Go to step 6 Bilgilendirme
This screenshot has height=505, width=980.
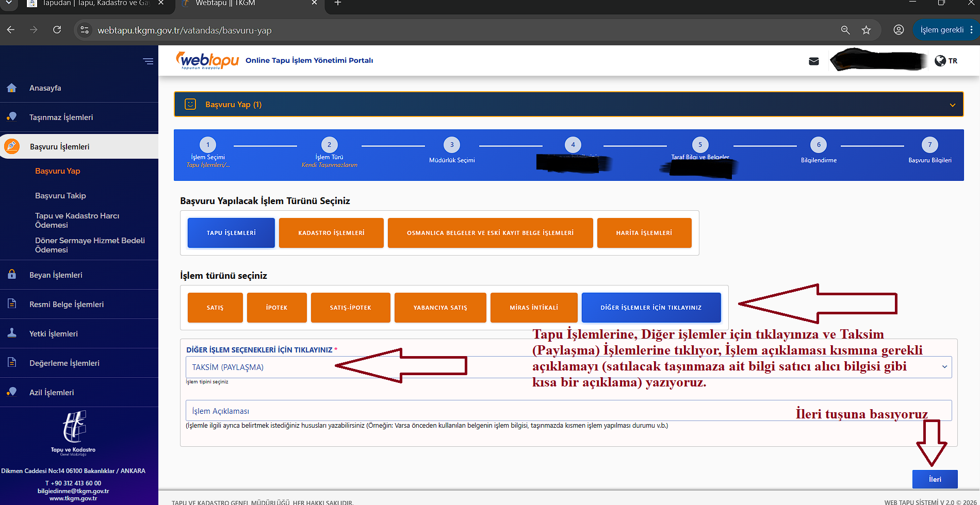tap(819, 151)
